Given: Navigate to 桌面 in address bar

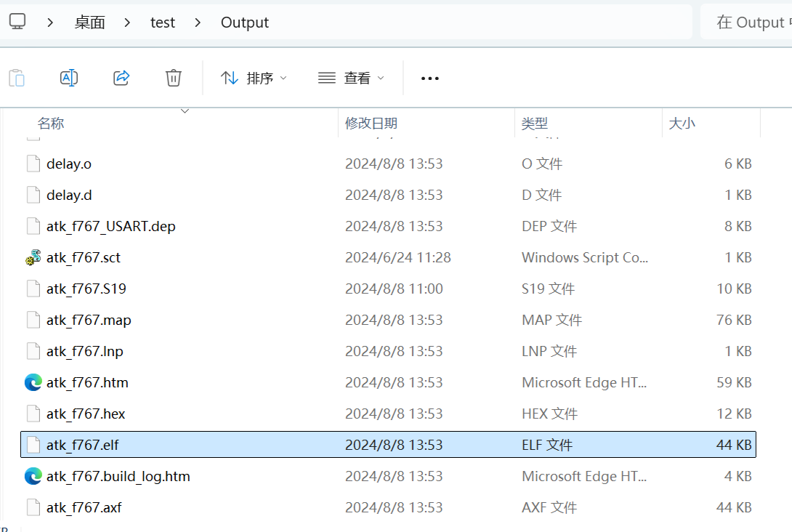Looking at the screenshot, I should [x=90, y=23].
